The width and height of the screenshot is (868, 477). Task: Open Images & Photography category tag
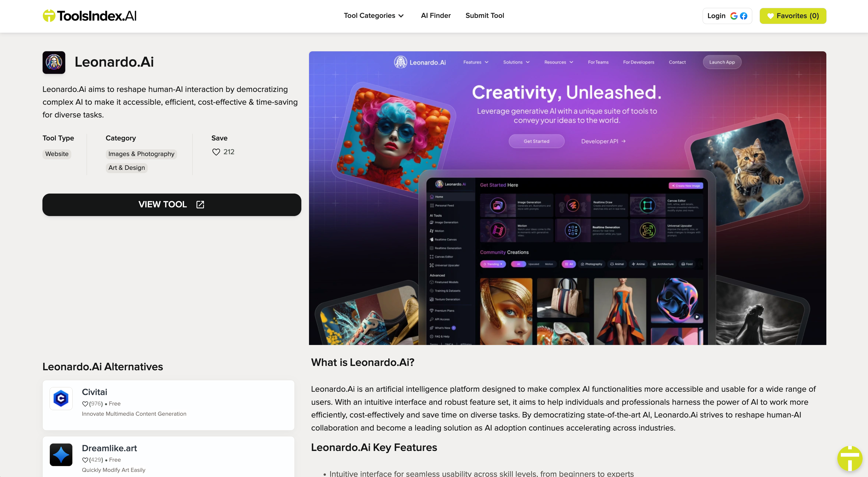click(x=141, y=154)
